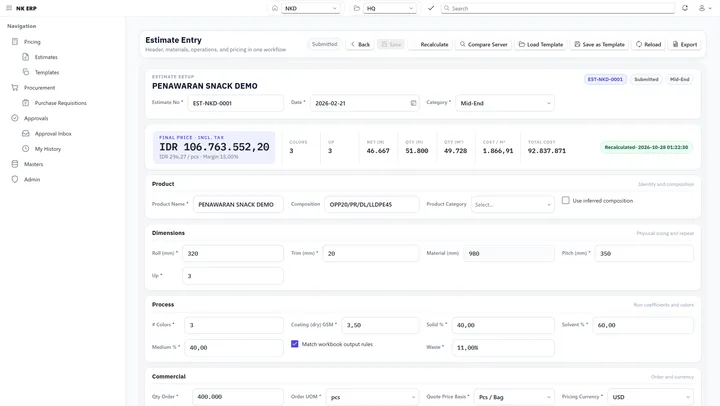The height and width of the screenshot is (406, 720).
Task: Click the refresh icon in top bar
Action: [x=685, y=8]
